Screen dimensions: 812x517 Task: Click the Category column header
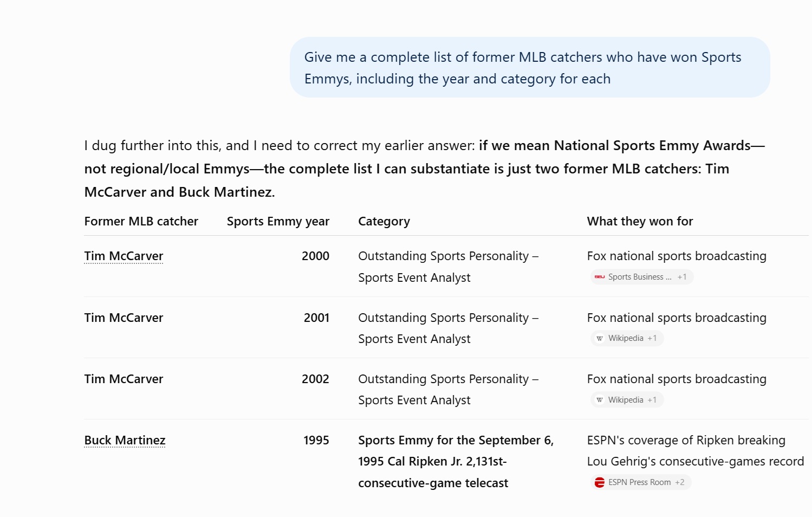click(x=384, y=221)
